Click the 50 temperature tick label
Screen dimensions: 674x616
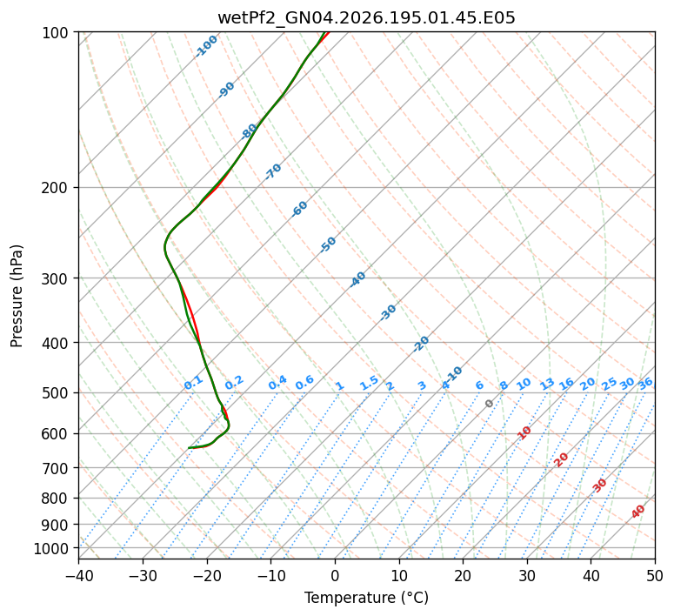pos(655,575)
